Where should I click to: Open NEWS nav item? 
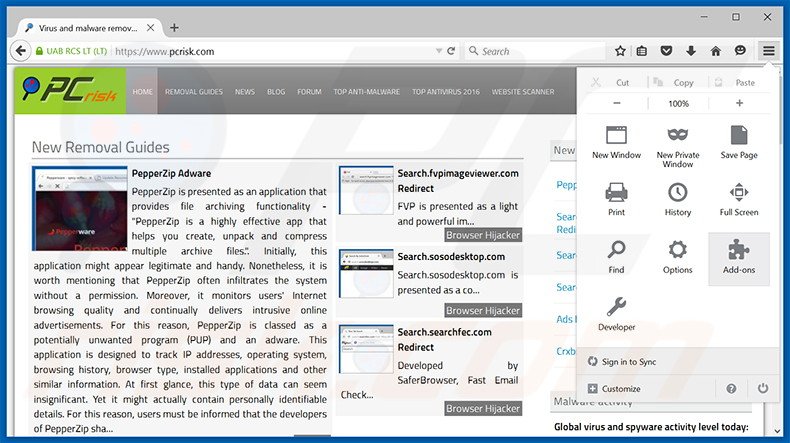click(244, 92)
